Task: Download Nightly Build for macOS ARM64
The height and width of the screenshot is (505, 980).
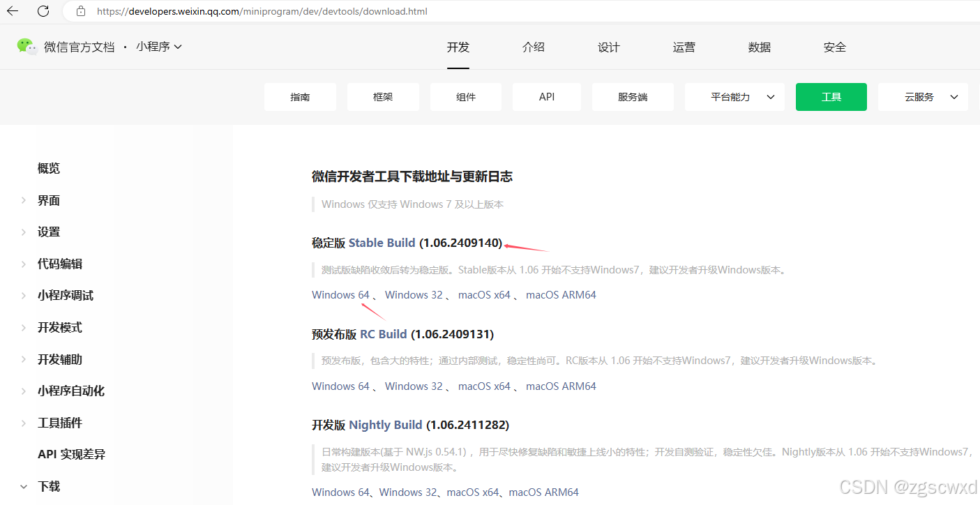Action: (544, 492)
